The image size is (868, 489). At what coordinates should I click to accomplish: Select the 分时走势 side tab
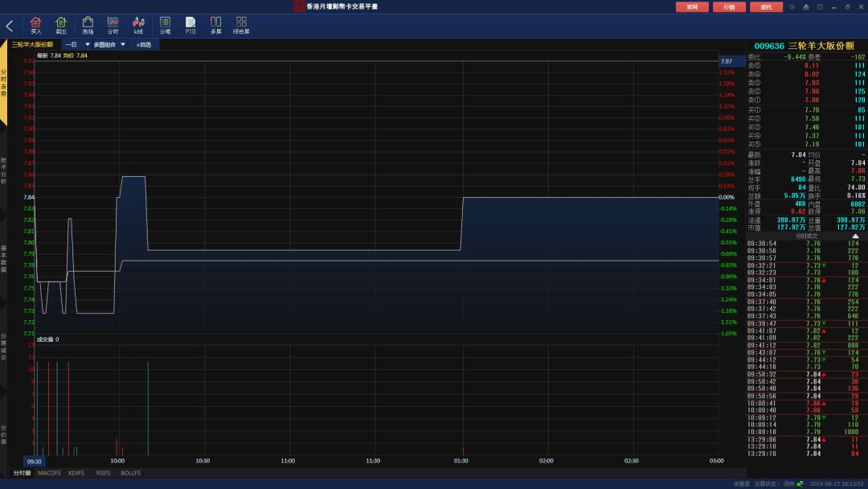[x=3, y=83]
